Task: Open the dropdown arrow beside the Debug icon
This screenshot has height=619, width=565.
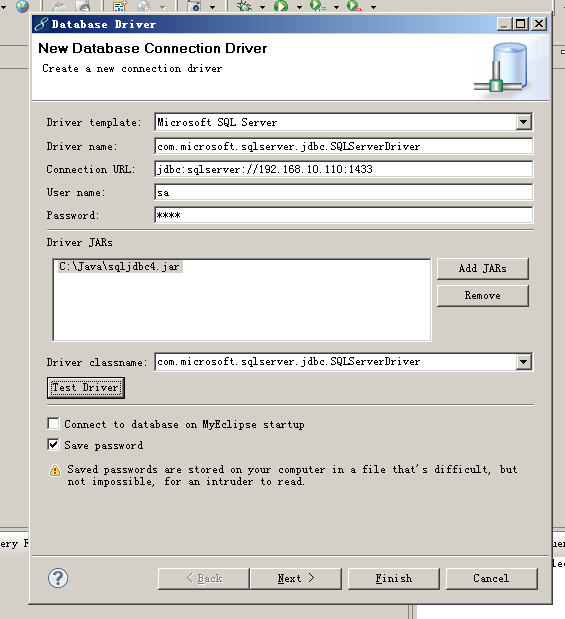Action: [x=263, y=7]
